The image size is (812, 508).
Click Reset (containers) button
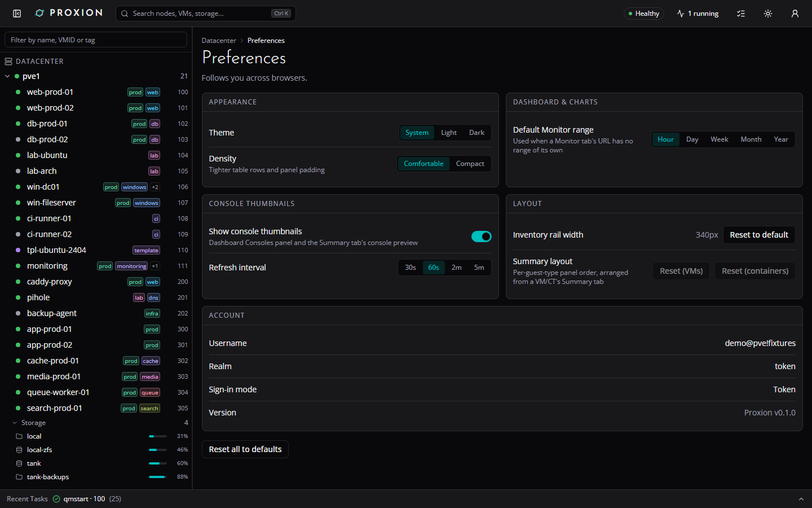pos(755,271)
